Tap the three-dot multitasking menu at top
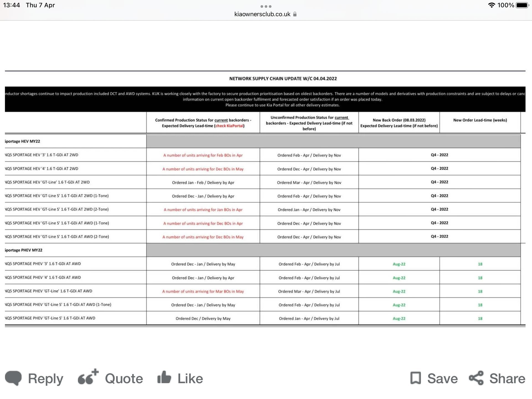This screenshot has width=532, height=399. [x=266, y=6]
